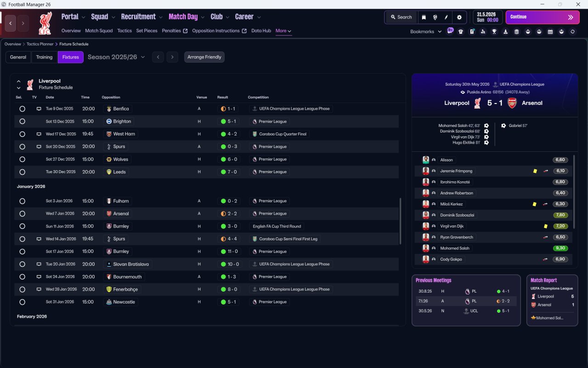Select the Wolves fixture radio button
This screenshot has width=588, height=368.
[x=22, y=160]
